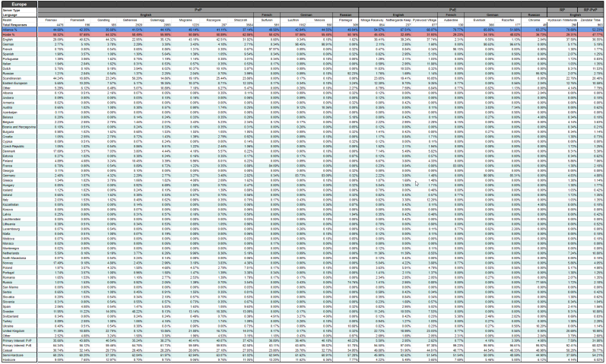Select the Firemaw realm column header
The image size is (606, 364).
click(51, 20)
